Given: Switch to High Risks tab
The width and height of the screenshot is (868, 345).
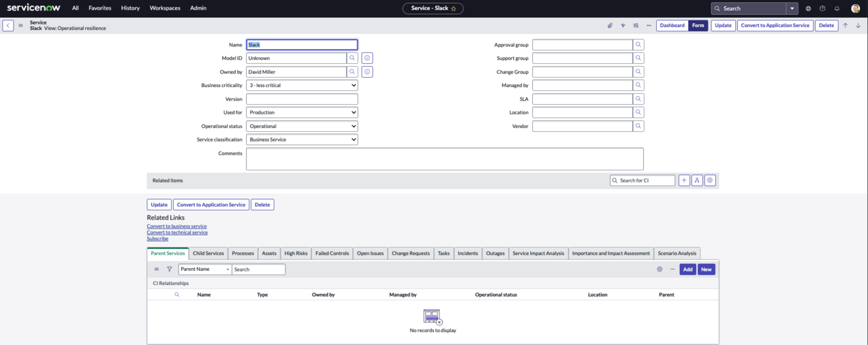Looking at the screenshot, I should pos(296,253).
